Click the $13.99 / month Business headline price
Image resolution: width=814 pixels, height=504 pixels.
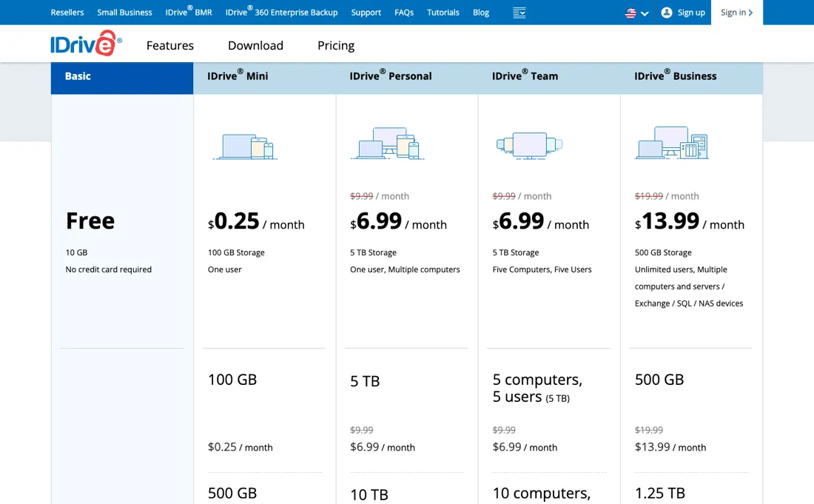coord(690,221)
